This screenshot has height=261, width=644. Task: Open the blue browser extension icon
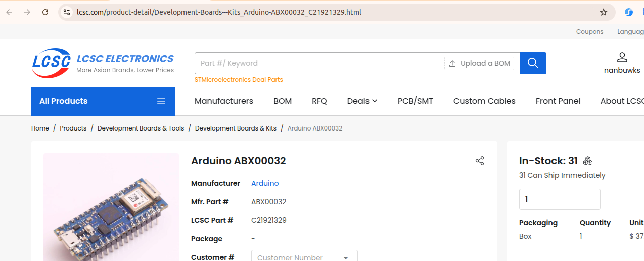pyautogui.click(x=629, y=12)
